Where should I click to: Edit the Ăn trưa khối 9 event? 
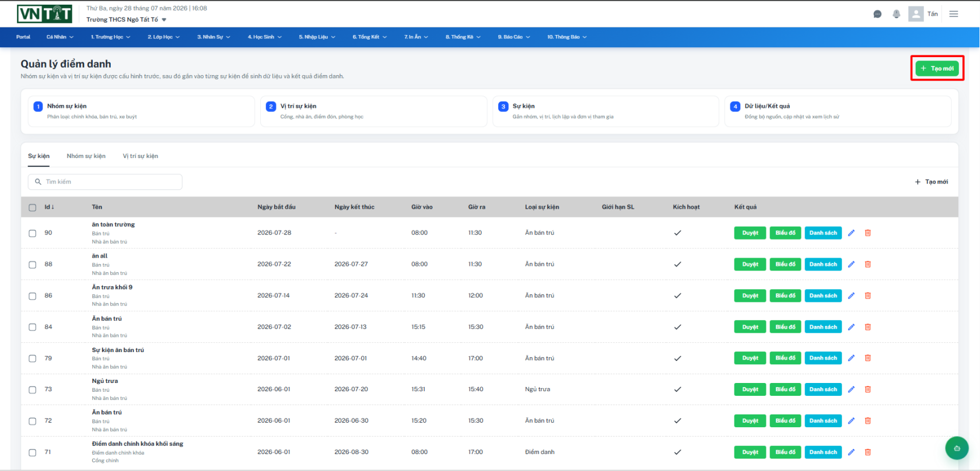coord(851,296)
